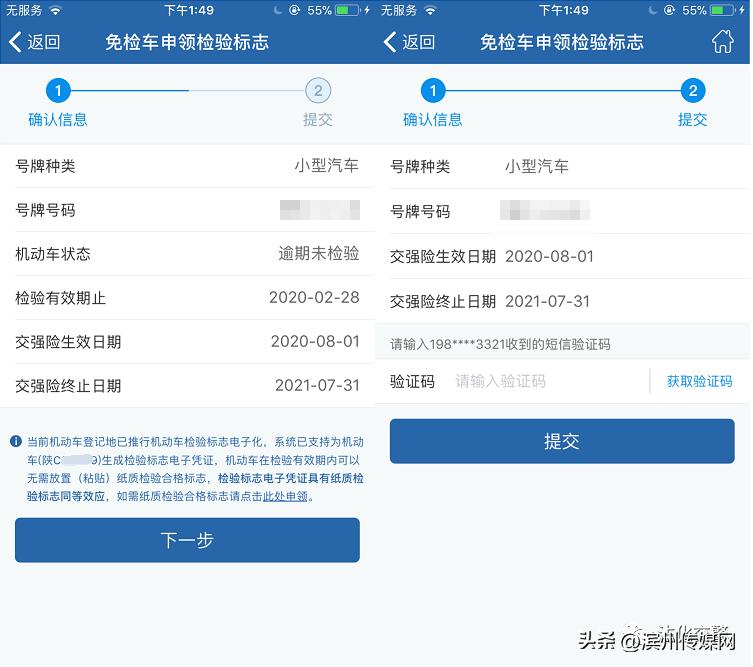Screen dimensions: 753x667
Task: Tap back arrow on the vehicle status screen
Action: (x=34, y=42)
